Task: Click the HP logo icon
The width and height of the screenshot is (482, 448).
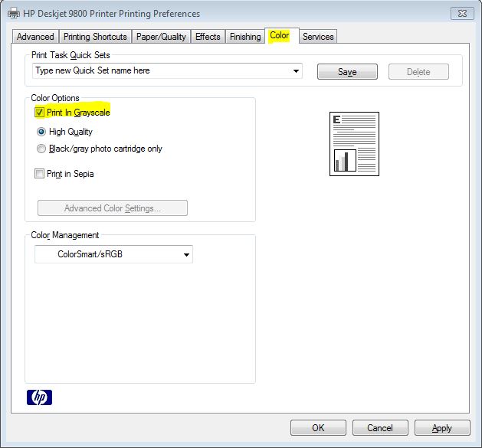Action: 39,397
